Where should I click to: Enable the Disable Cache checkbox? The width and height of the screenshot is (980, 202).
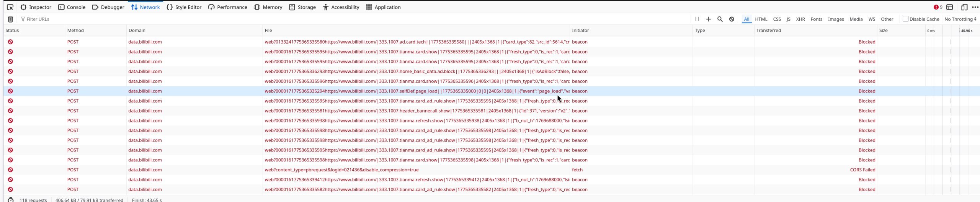(x=905, y=19)
